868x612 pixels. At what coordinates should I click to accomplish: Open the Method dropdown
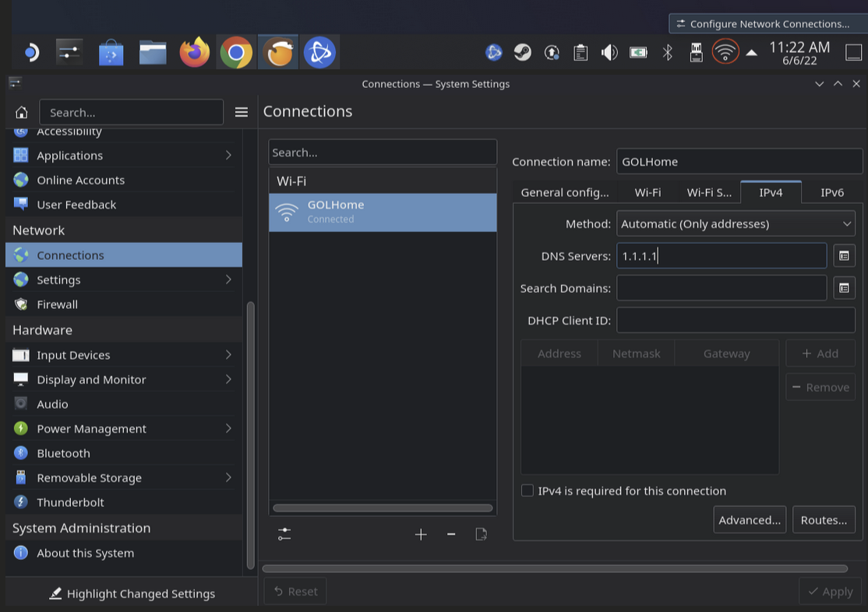coord(736,223)
